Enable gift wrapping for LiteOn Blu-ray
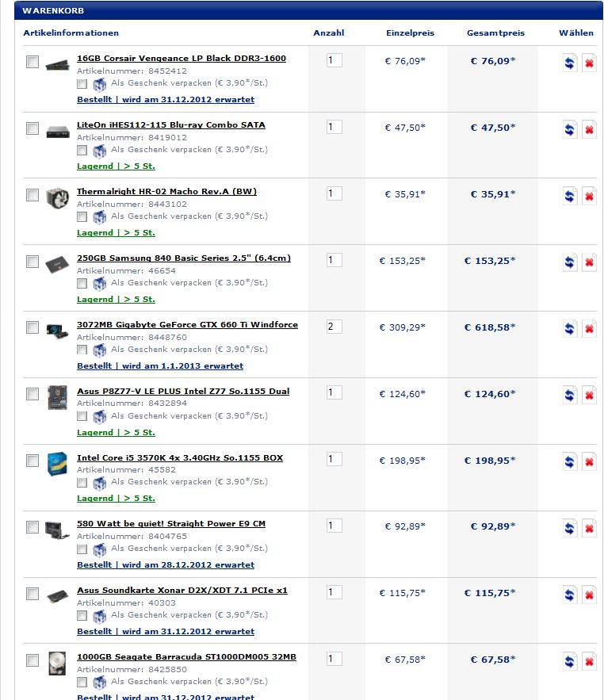Image resolution: width=604 pixels, height=700 pixels. [x=82, y=151]
